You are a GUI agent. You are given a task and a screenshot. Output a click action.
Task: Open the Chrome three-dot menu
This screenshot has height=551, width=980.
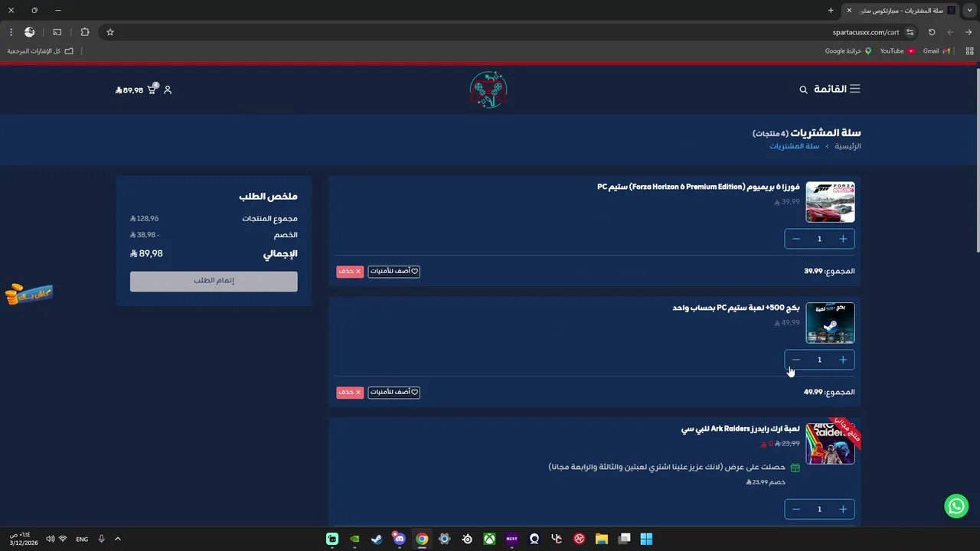click(11, 32)
